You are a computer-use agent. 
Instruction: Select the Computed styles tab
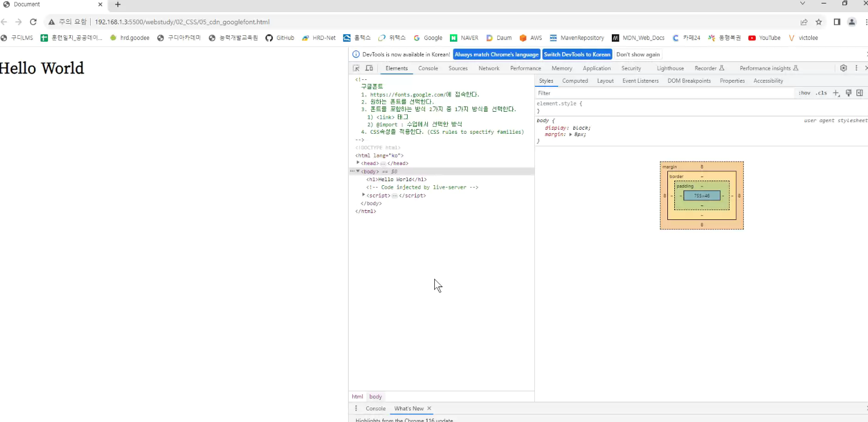click(575, 81)
